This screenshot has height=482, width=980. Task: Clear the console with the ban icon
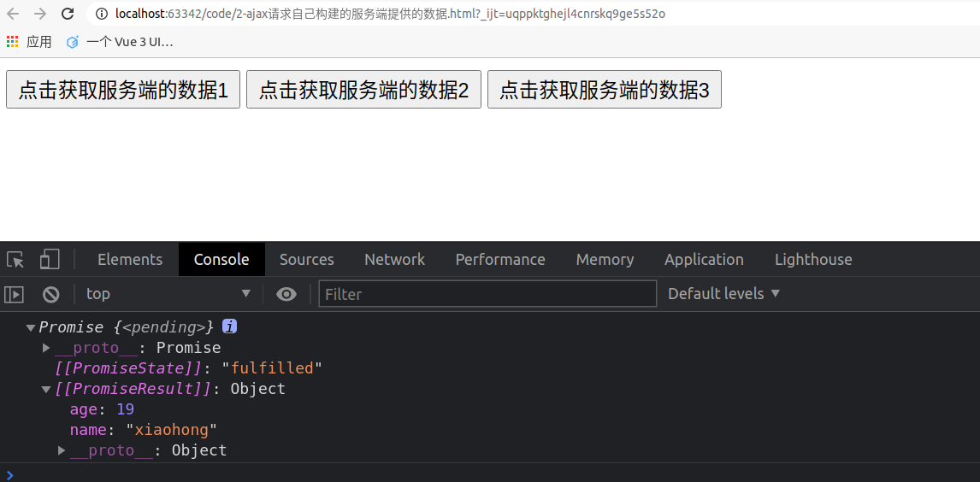50,294
